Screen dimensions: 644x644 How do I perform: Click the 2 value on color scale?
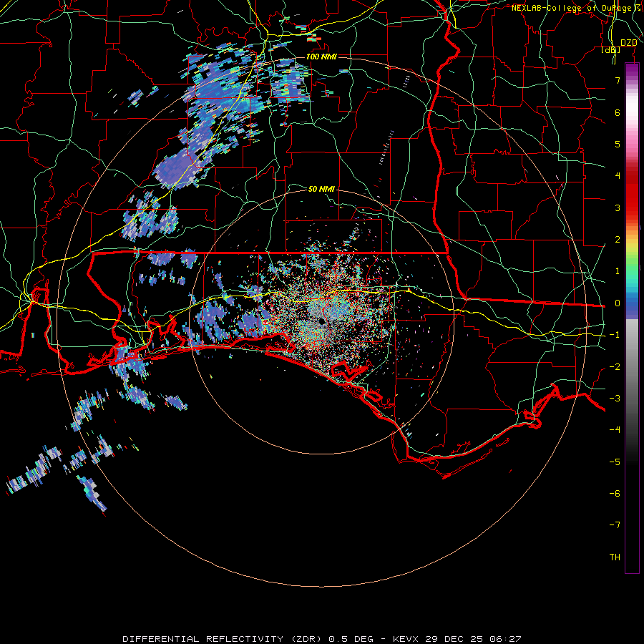[x=618, y=240]
